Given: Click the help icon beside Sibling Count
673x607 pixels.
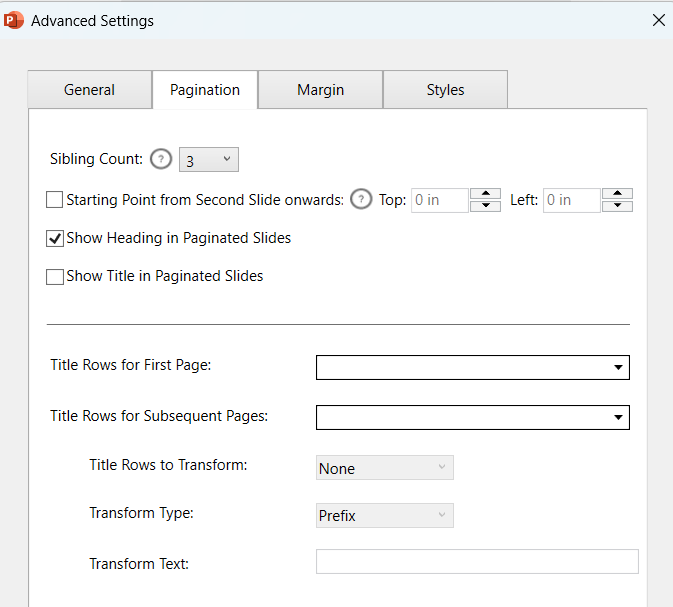Looking at the screenshot, I should pyautogui.click(x=161, y=159).
